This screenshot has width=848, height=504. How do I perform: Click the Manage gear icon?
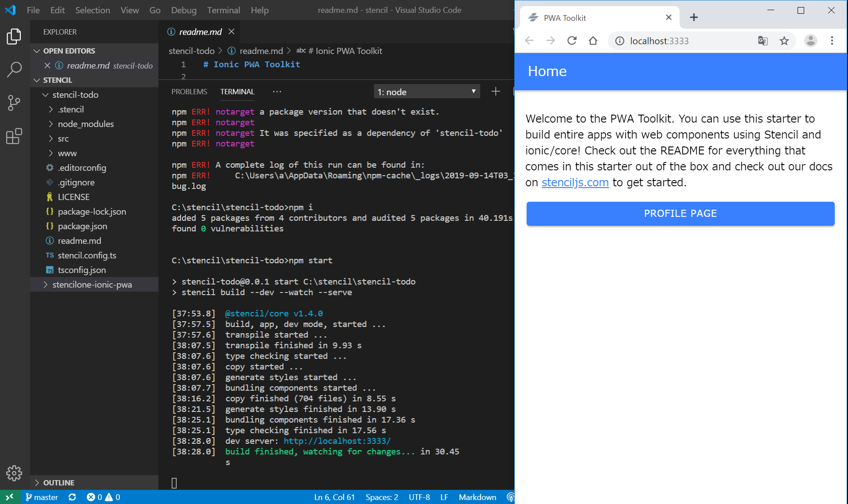14,473
